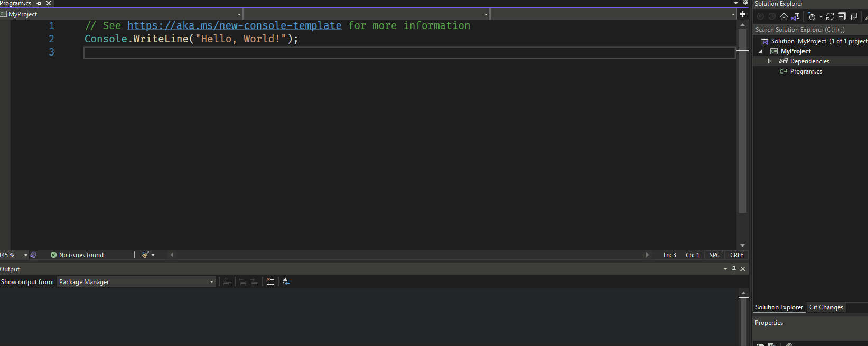Click line number 2 in the margin

[x=52, y=39]
